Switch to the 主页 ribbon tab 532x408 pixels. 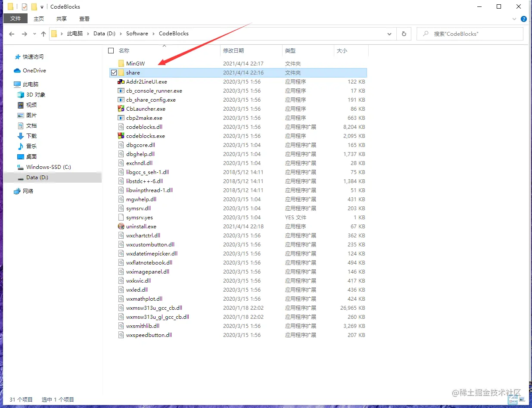coord(39,19)
